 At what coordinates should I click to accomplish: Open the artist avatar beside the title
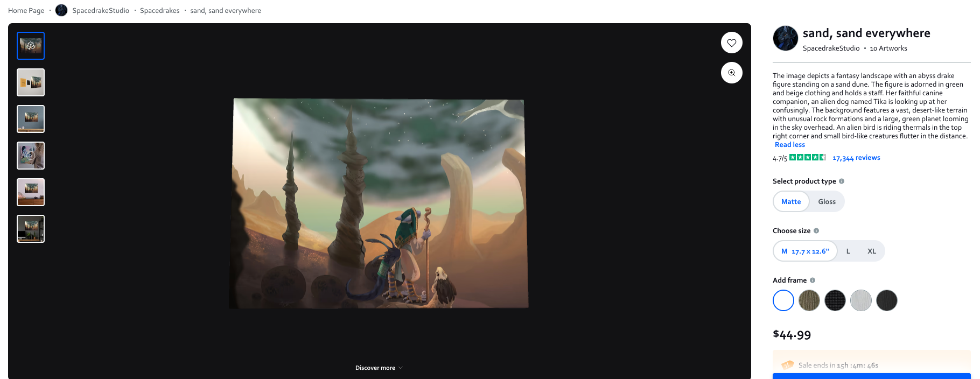[785, 38]
